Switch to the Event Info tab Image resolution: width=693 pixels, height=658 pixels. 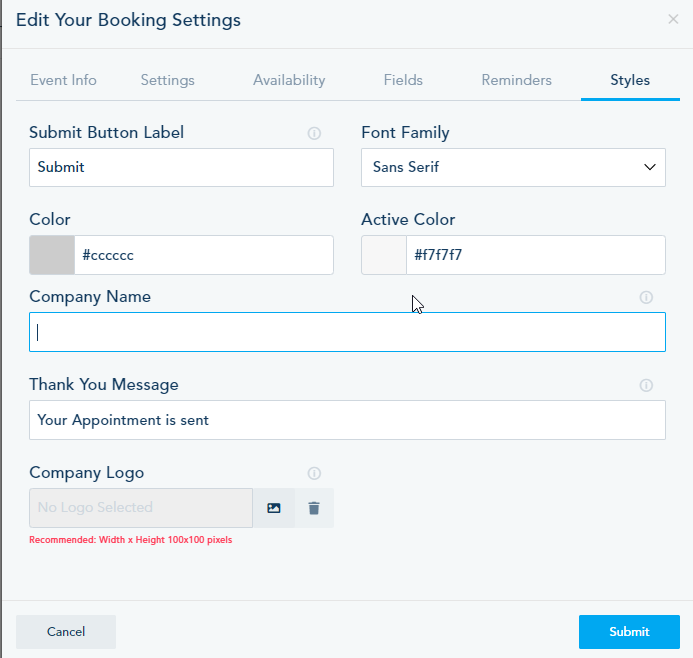63,80
